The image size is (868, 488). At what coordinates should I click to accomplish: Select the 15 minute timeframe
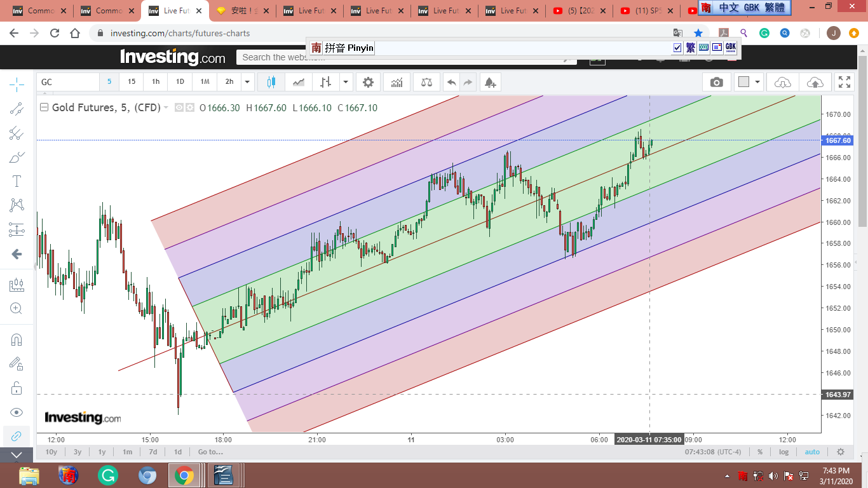pos(132,82)
